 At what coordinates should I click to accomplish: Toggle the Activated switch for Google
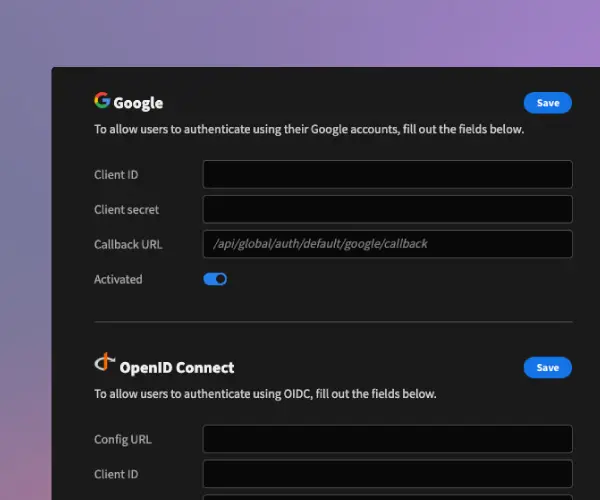click(x=215, y=279)
